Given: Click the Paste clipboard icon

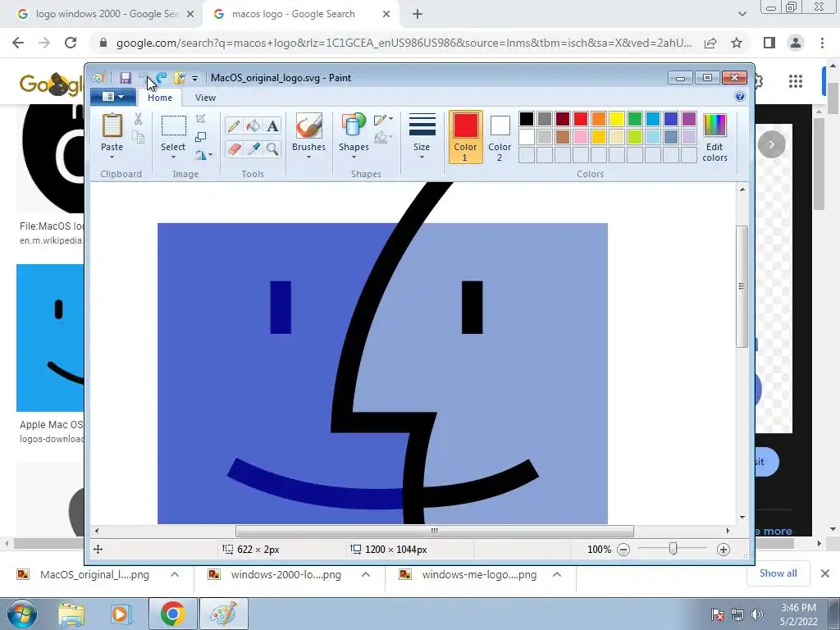Looking at the screenshot, I should [x=112, y=126].
